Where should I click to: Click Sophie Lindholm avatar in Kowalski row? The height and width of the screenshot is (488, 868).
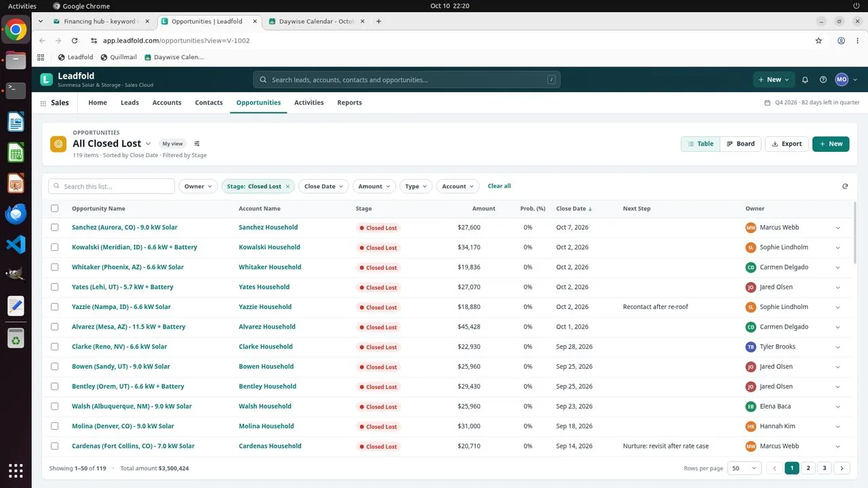click(x=751, y=247)
